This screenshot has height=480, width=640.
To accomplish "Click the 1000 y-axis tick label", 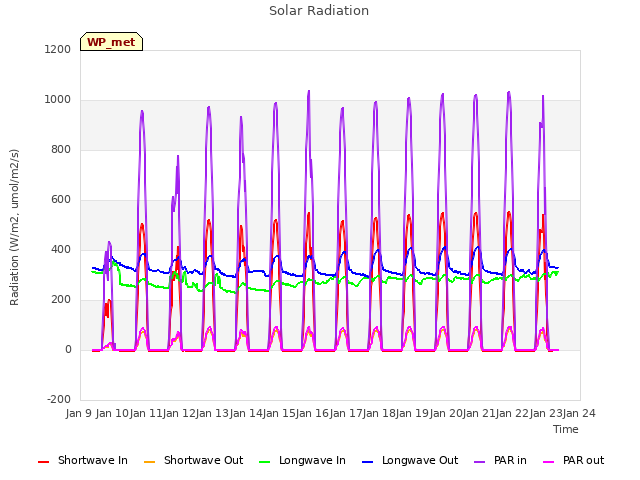I will 58,100.
